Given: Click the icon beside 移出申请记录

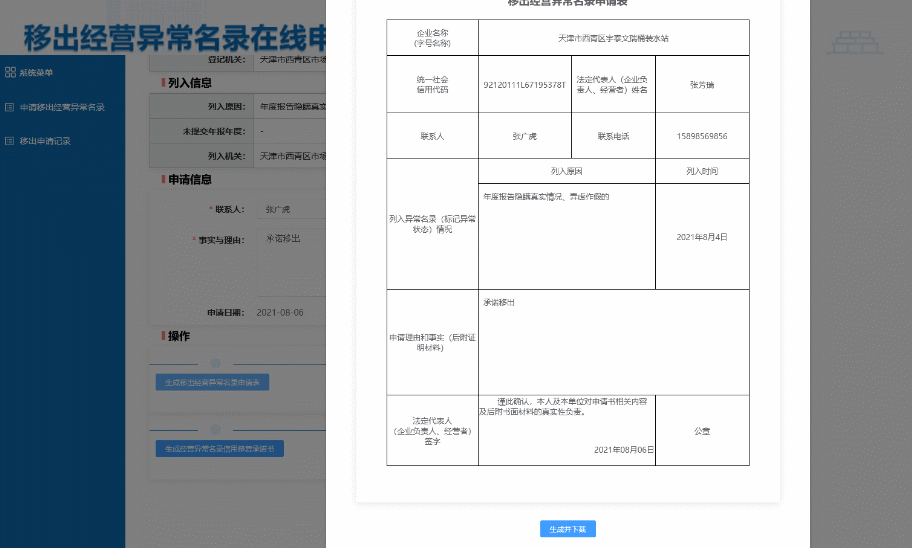Looking at the screenshot, I should pyautogui.click(x=10, y=141).
